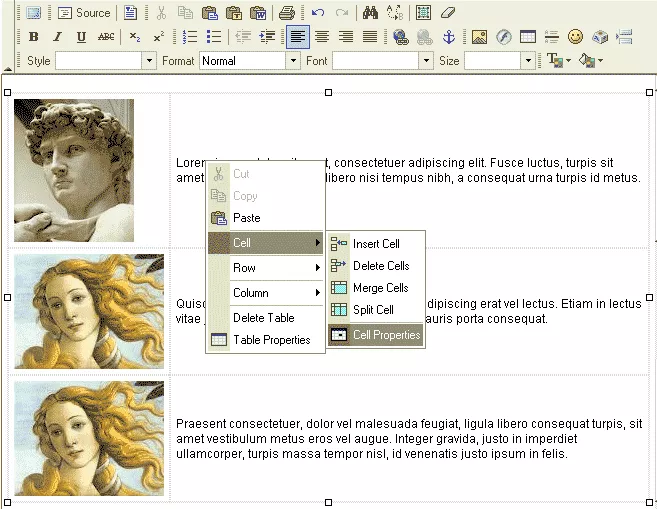Click Paste from Word icon
The width and height of the screenshot is (657, 509).
(258, 13)
